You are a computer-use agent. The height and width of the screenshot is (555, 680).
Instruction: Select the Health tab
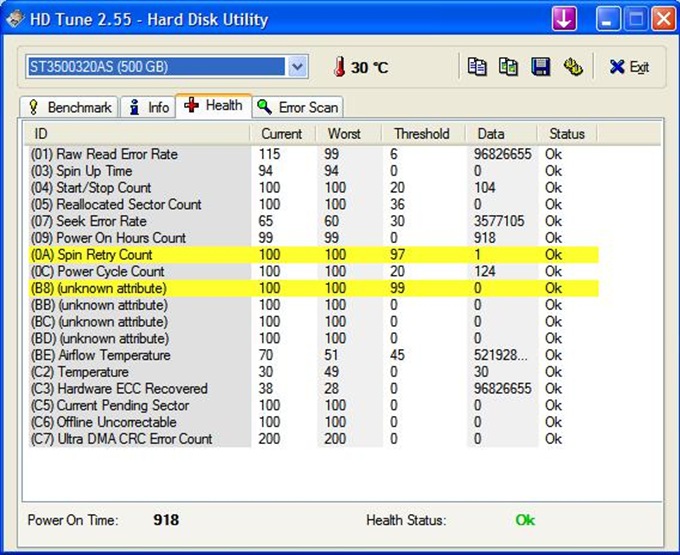click(213, 106)
